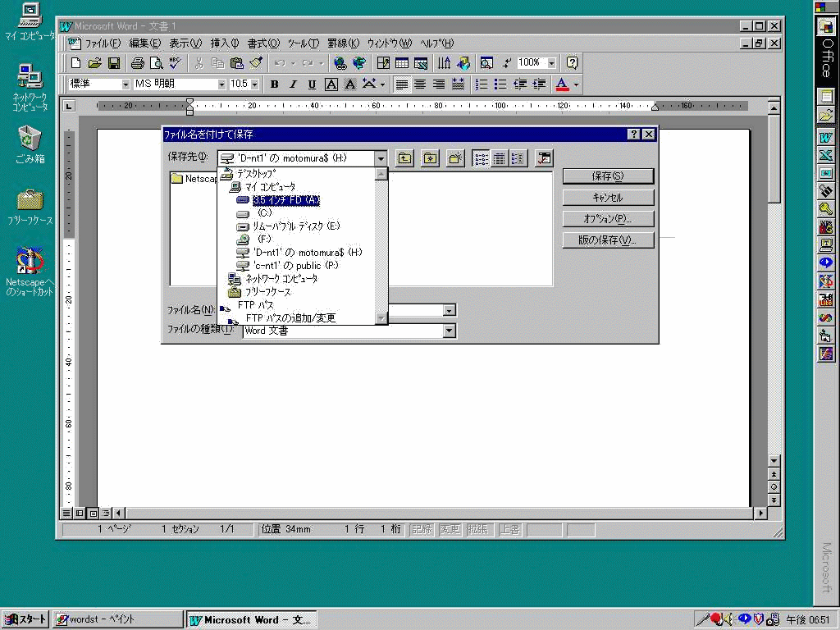Image resolution: width=840 pixels, height=630 pixels.
Task: Click the Insert Table toolbar icon
Action: coord(402,63)
